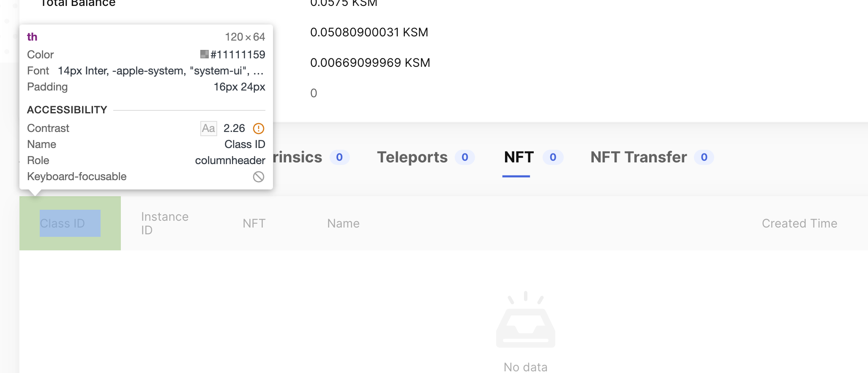Screen dimensions: 868x373
Task: Click the Teleports count badge
Action: pyautogui.click(x=465, y=157)
